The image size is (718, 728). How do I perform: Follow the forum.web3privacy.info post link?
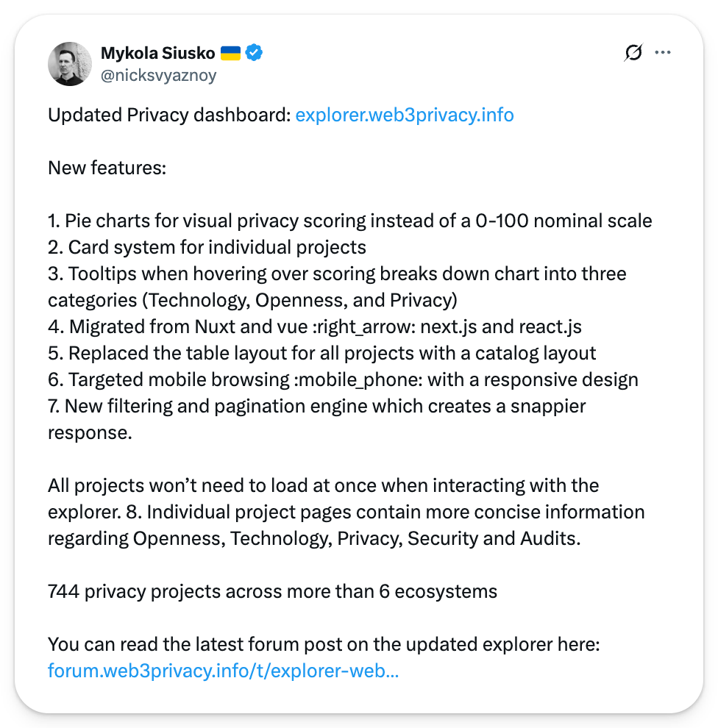tap(223, 671)
